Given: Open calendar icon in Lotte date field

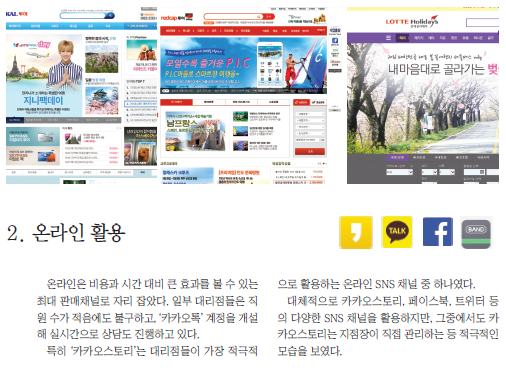Looking at the screenshot, I should (482, 172).
